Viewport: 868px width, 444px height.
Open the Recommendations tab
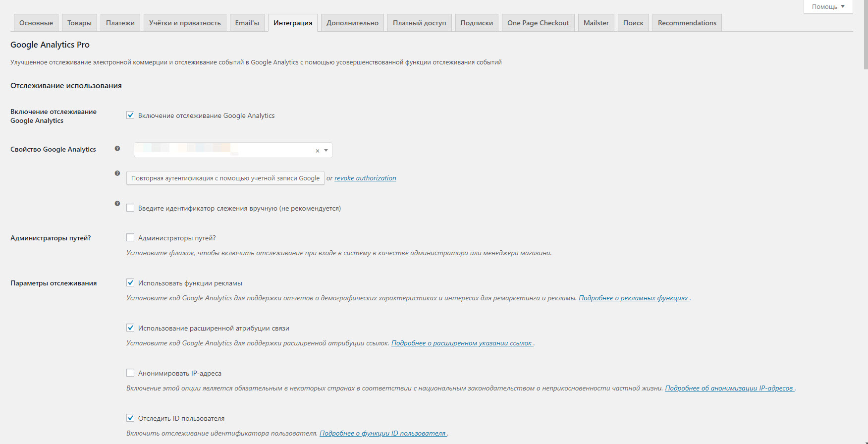687,23
